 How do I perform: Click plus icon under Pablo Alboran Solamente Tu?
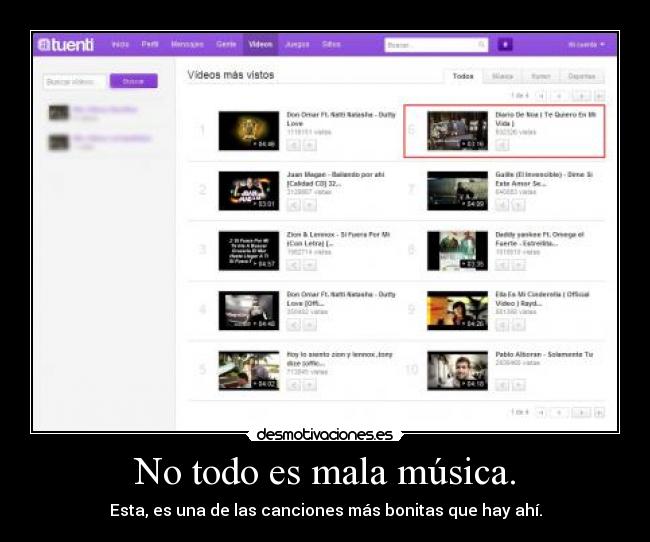(518, 385)
